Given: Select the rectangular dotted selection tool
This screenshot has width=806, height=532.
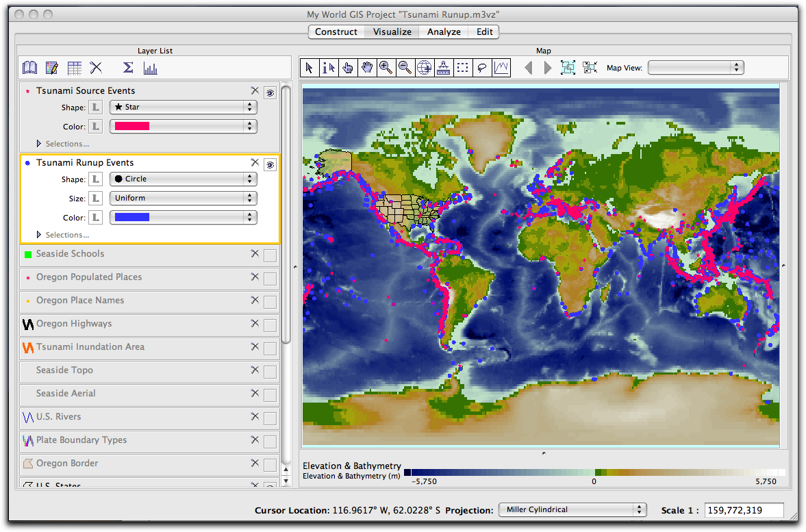Looking at the screenshot, I should tap(463, 67).
